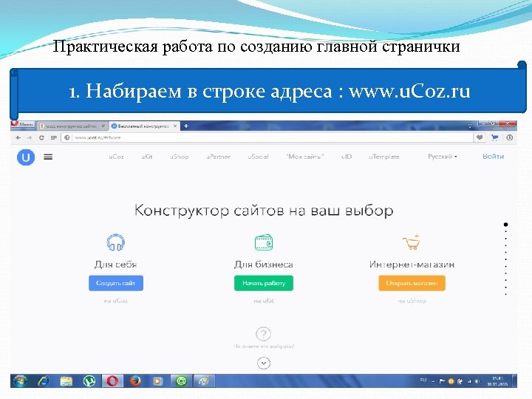Open uTorrent from the taskbar

pyautogui.click(x=89, y=381)
